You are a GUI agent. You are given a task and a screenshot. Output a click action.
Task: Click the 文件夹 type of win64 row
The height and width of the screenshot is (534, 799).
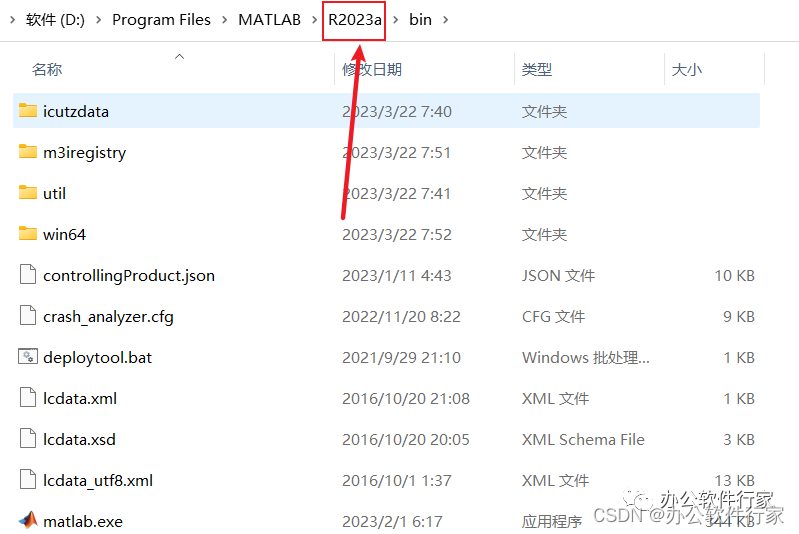click(544, 234)
